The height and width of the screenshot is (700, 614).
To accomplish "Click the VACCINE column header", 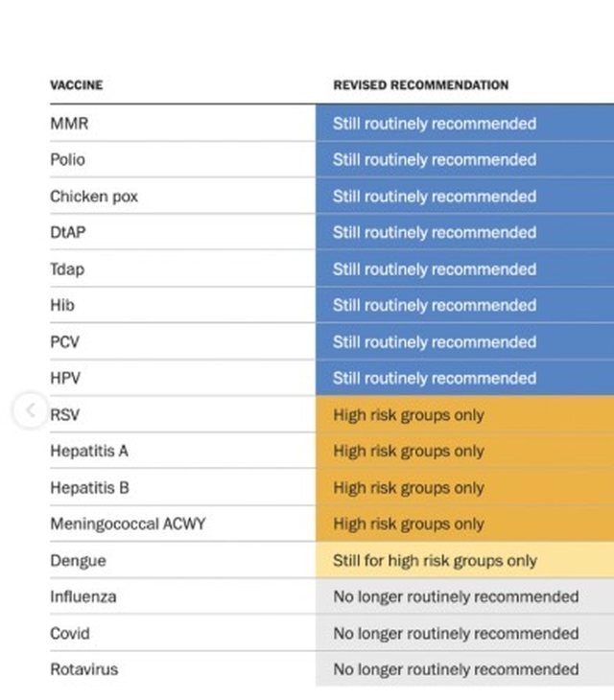I will pos(76,85).
